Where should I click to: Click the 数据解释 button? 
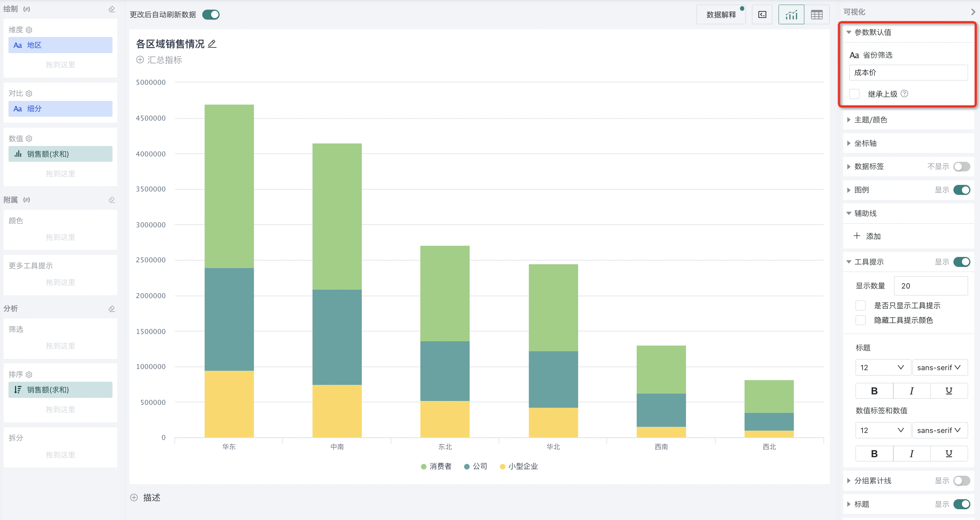click(721, 15)
